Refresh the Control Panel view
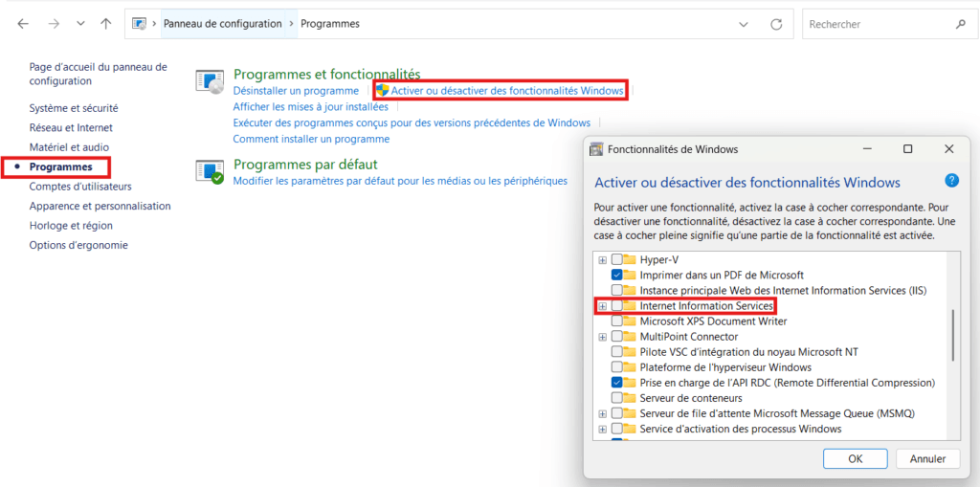Image resolution: width=980 pixels, height=487 pixels. click(x=776, y=24)
